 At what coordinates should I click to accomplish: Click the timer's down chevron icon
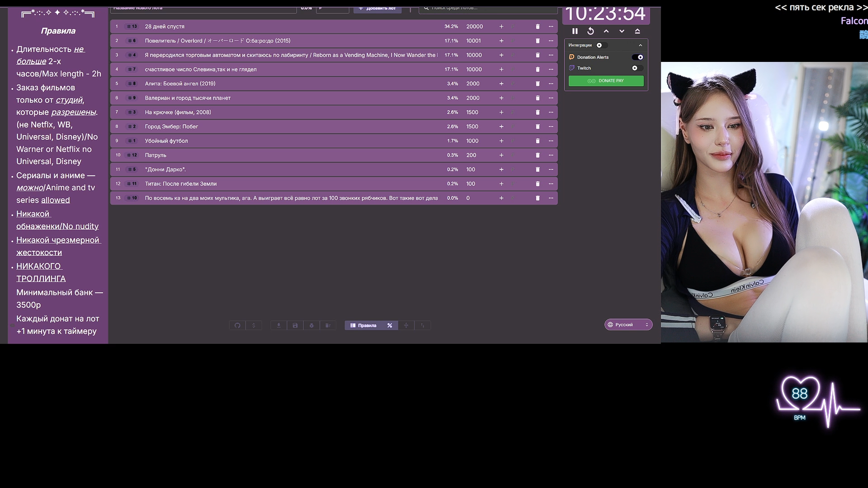tap(622, 31)
